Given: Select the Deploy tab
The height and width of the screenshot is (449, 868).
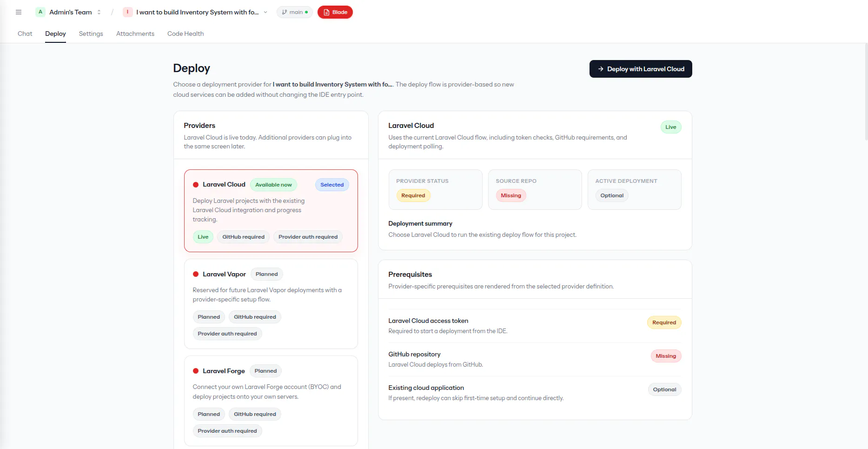Looking at the screenshot, I should pyautogui.click(x=55, y=34).
